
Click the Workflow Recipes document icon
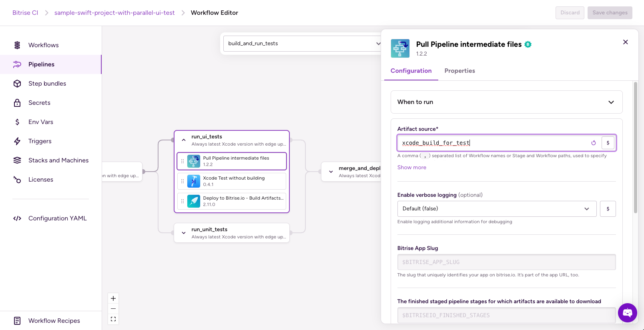pyautogui.click(x=17, y=321)
